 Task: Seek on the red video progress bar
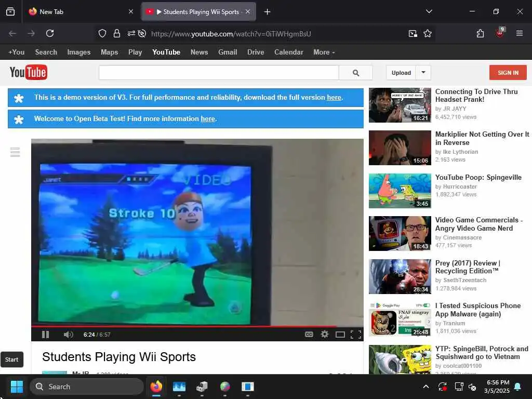(197, 326)
